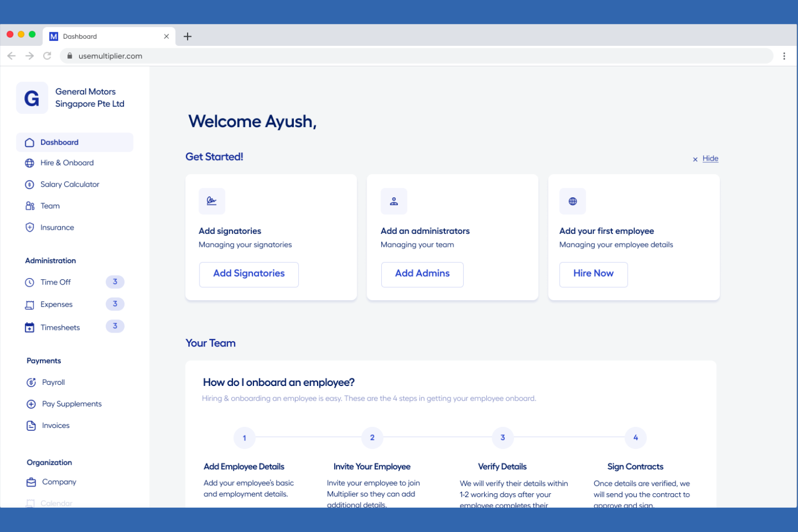Open Timesheets via the calendar icon
The width and height of the screenshot is (798, 532).
coord(30,328)
